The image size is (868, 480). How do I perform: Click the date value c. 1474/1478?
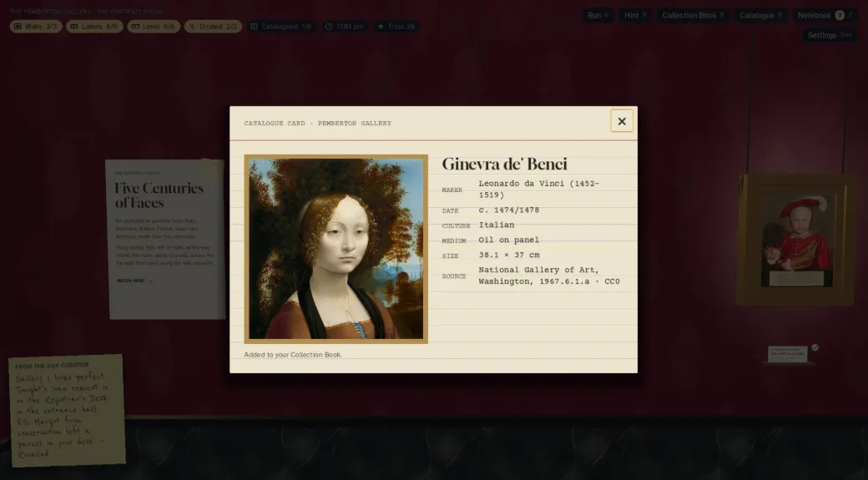coord(509,210)
